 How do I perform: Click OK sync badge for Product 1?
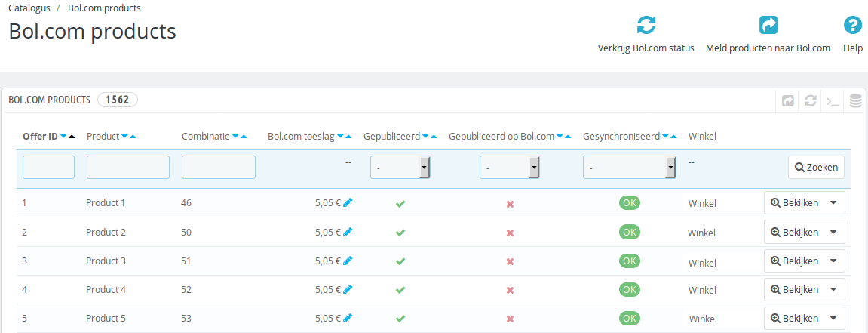(630, 203)
